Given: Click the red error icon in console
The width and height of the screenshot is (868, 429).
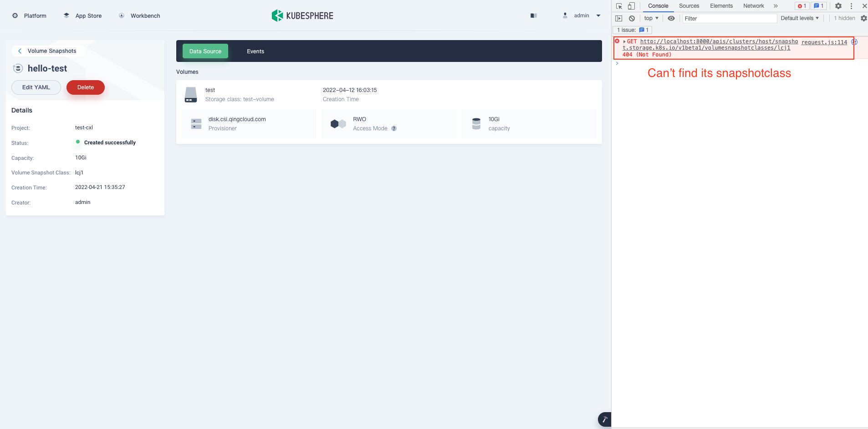Looking at the screenshot, I should [617, 41].
